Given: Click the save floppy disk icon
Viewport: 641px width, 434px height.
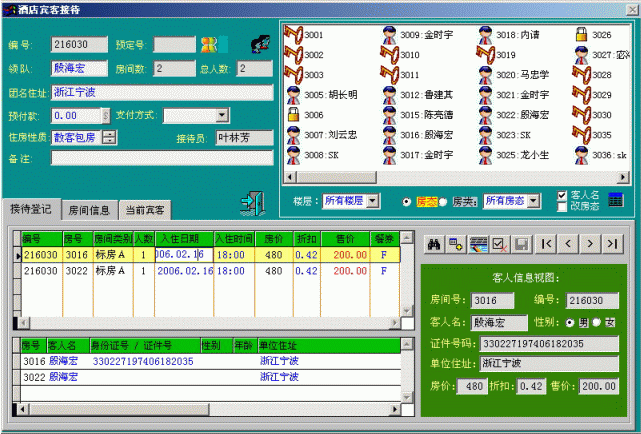Looking at the screenshot, I should tap(521, 243).
